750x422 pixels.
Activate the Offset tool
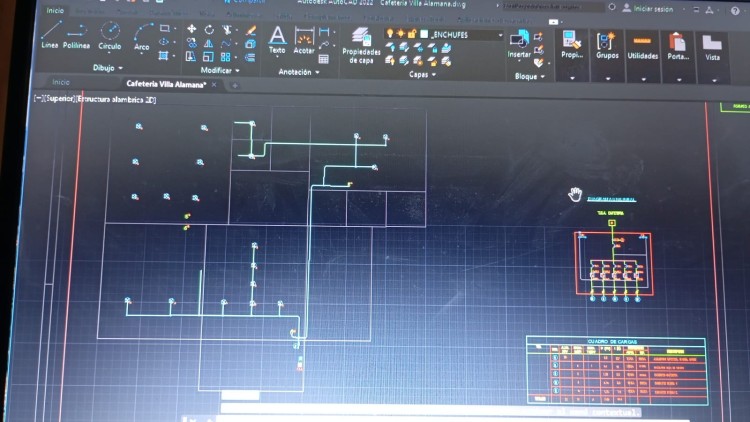(x=250, y=58)
